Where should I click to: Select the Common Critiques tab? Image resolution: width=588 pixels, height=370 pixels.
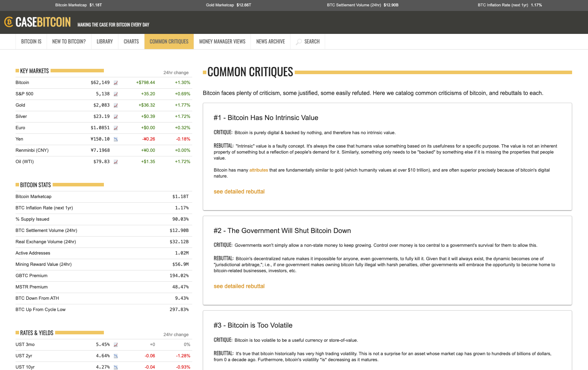pos(169,42)
